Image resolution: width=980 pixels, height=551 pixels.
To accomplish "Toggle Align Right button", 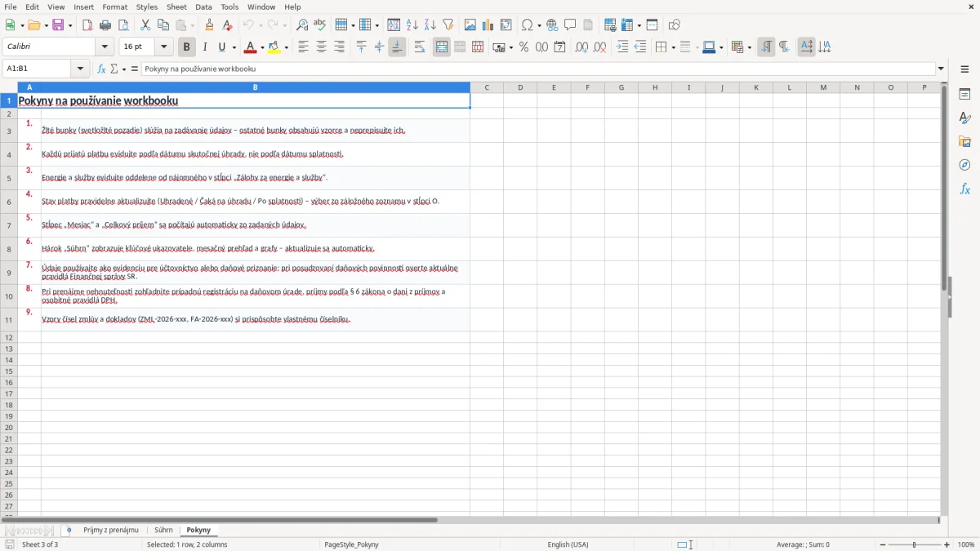I will click(339, 47).
